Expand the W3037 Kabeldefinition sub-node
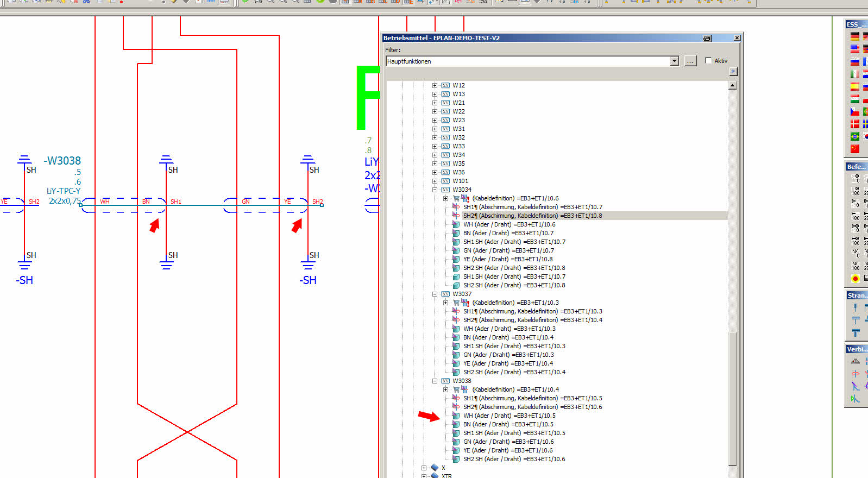 click(445, 303)
